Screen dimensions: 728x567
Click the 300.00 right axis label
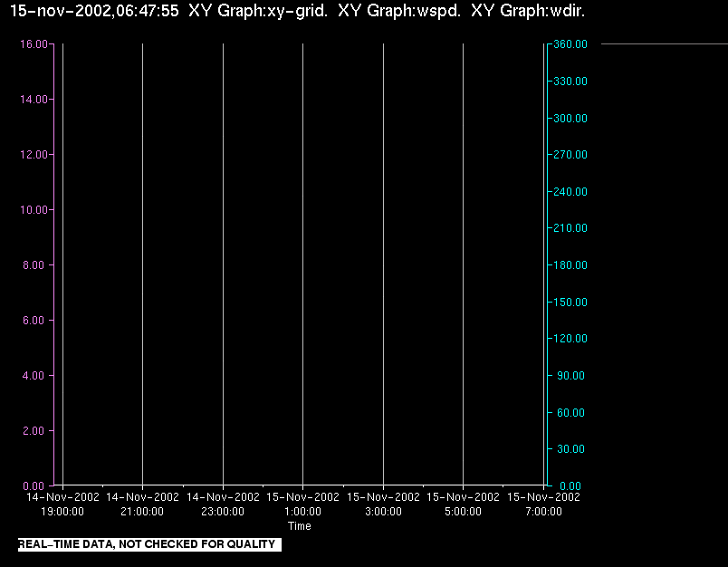(x=570, y=119)
